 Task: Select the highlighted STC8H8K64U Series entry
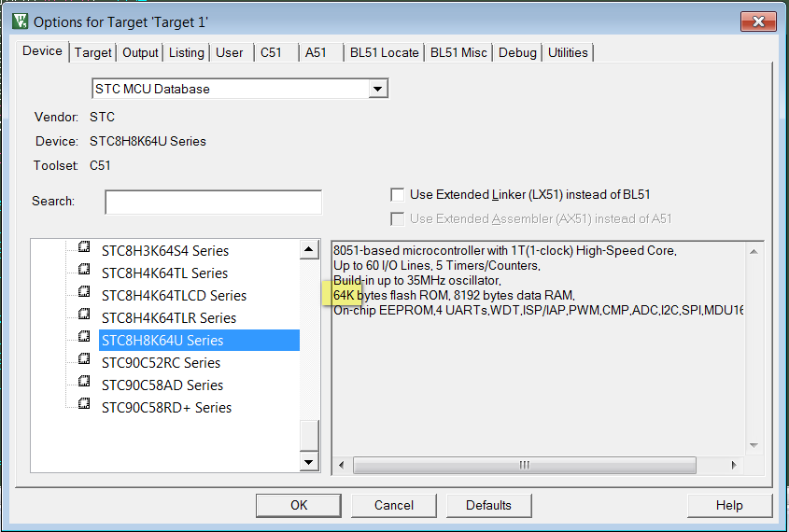[x=199, y=341]
